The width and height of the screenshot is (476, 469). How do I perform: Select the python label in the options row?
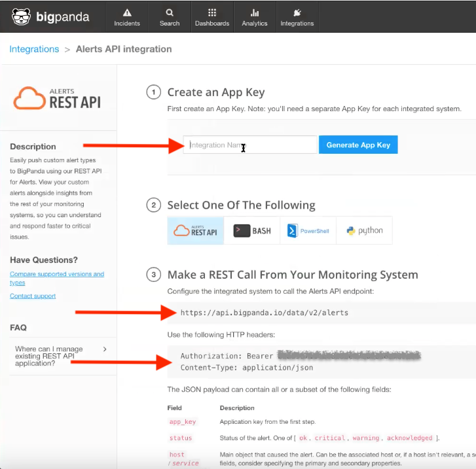click(x=371, y=230)
